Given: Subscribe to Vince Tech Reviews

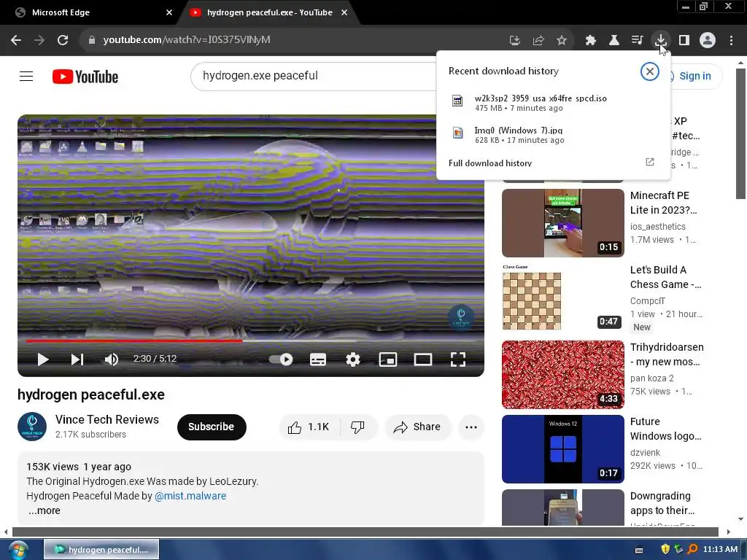Looking at the screenshot, I should pyautogui.click(x=212, y=427).
